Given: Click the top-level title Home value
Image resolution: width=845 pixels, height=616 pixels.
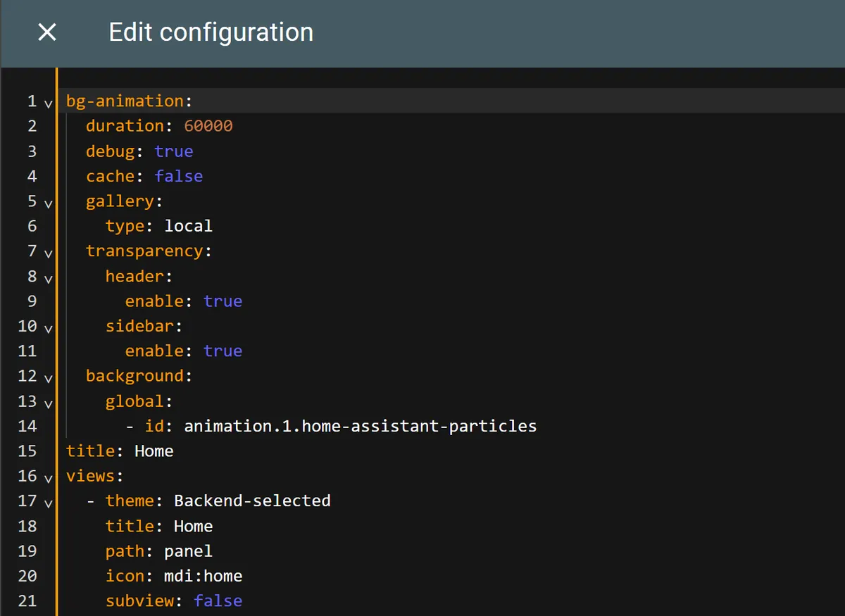Looking at the screenshot, I should pyautogui.click(x=154, y=451).
